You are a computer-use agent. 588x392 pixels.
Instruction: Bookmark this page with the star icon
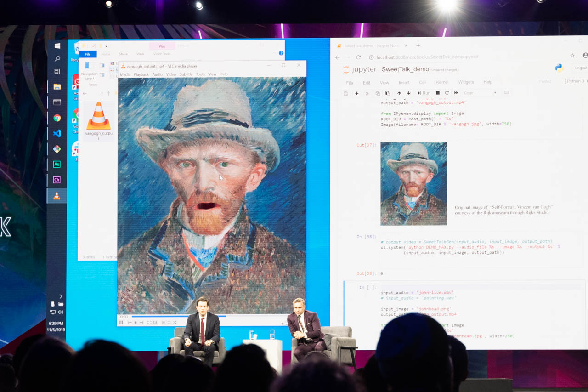(572, 56)
